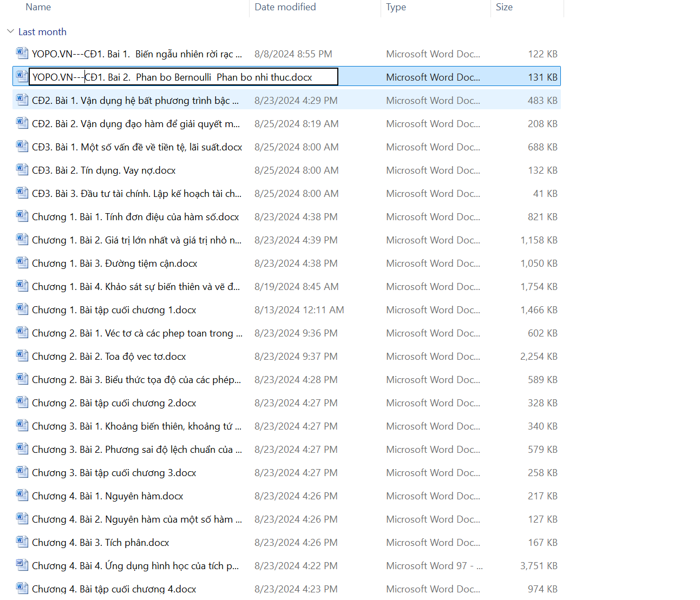
Task: Click the 3,751 KB size value
Action: click(539, 566)
